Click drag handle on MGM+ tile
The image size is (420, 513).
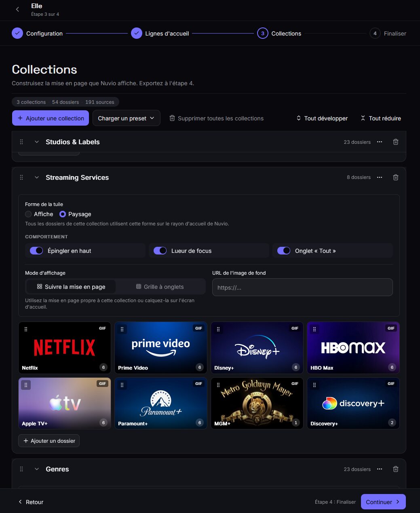point(218,385)
